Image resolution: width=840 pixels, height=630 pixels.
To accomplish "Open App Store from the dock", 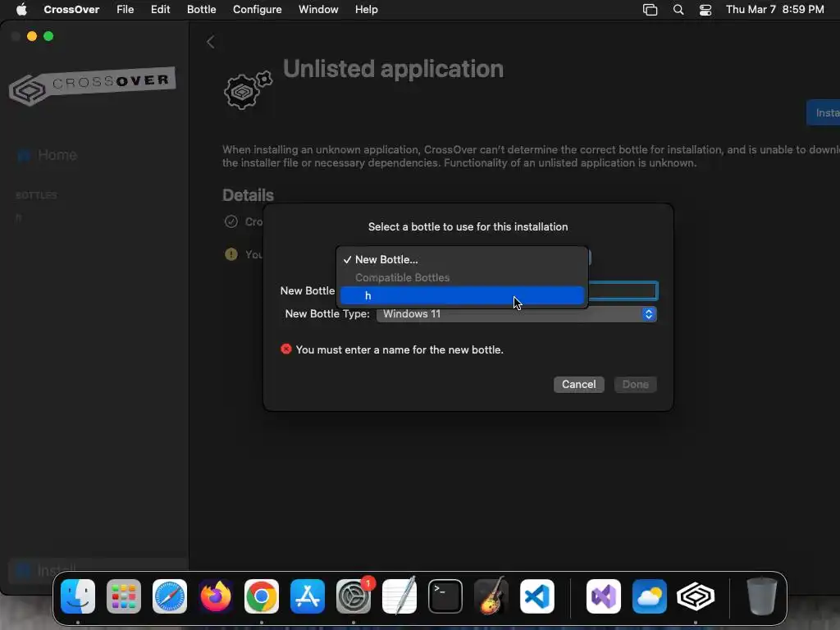I will point(308,596).
